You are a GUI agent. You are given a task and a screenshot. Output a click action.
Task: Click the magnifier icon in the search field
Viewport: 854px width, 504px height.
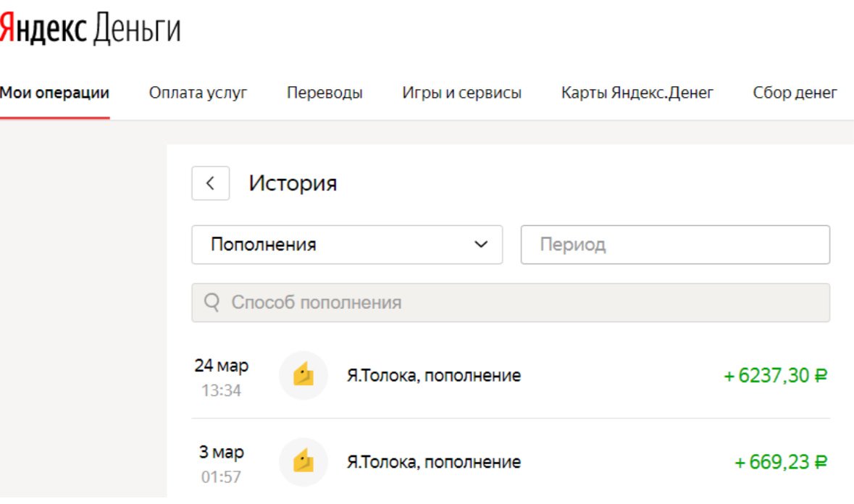point(212,302)
